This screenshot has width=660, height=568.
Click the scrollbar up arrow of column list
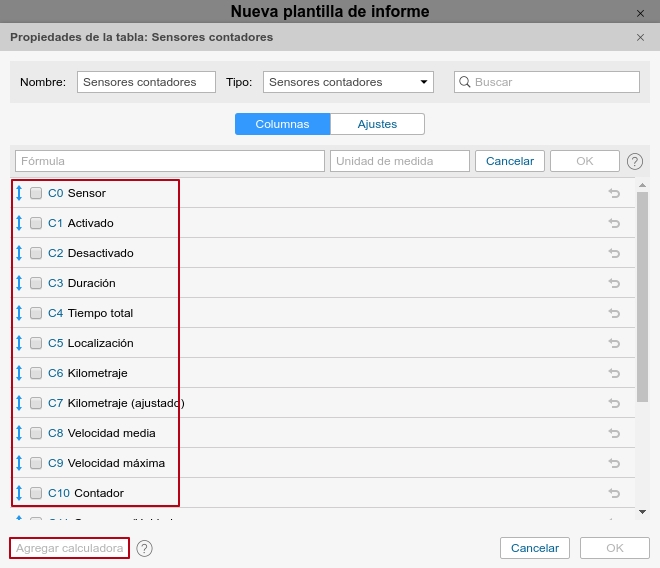[642, 184]
